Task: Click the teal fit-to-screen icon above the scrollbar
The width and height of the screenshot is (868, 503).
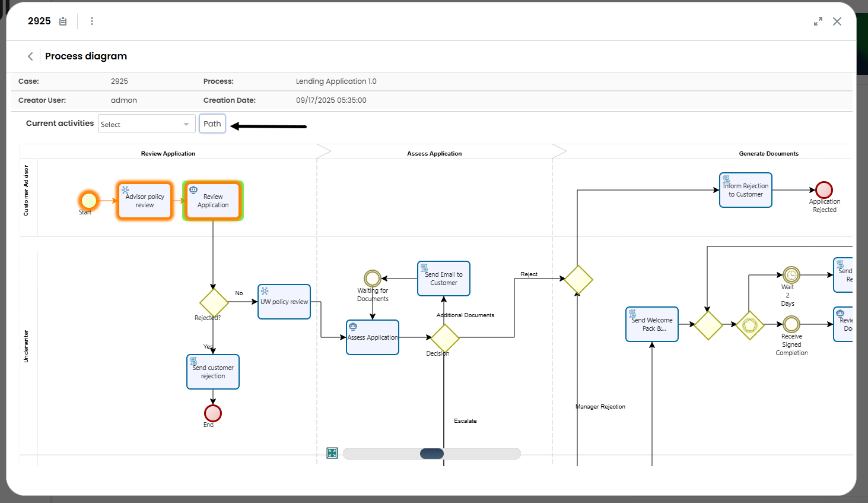Action: click(332, 453)
